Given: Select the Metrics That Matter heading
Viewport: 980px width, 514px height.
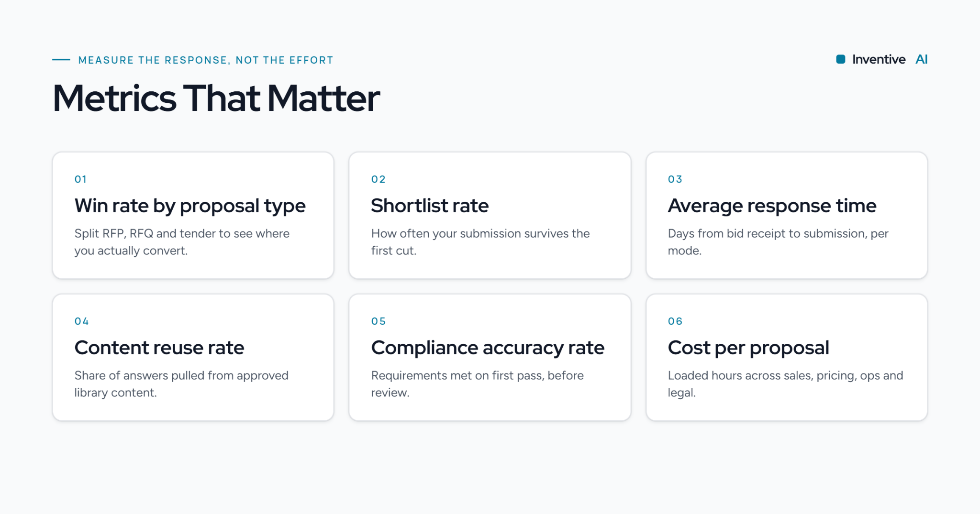Looking at the screenshot, I should pos(216,98).
